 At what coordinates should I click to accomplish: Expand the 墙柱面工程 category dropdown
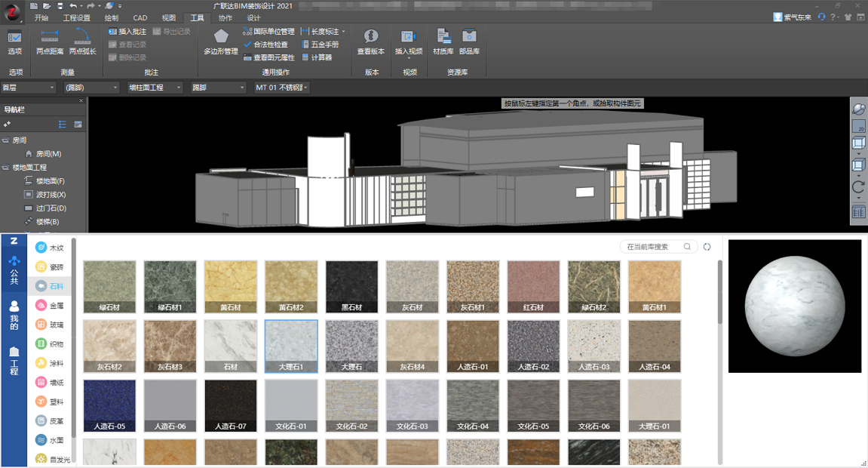[155, 88]
